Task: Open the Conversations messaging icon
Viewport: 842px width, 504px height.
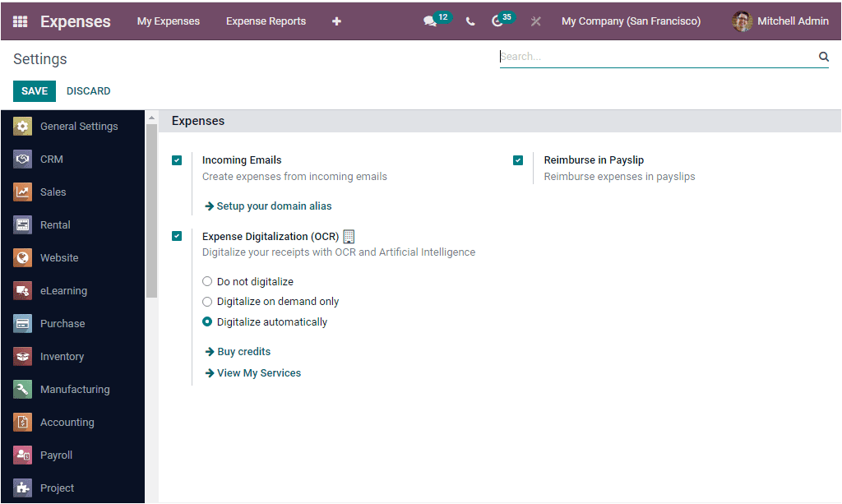Action: tap(429, 21)
